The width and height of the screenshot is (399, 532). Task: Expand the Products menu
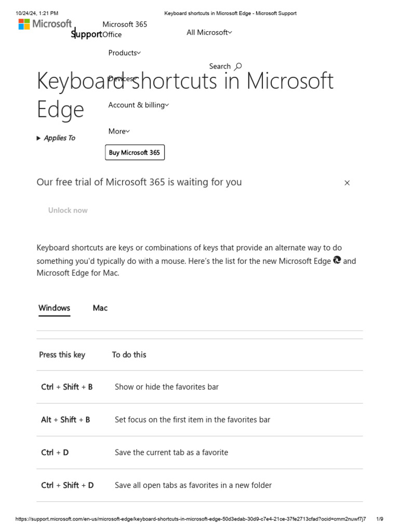point(124,53)
